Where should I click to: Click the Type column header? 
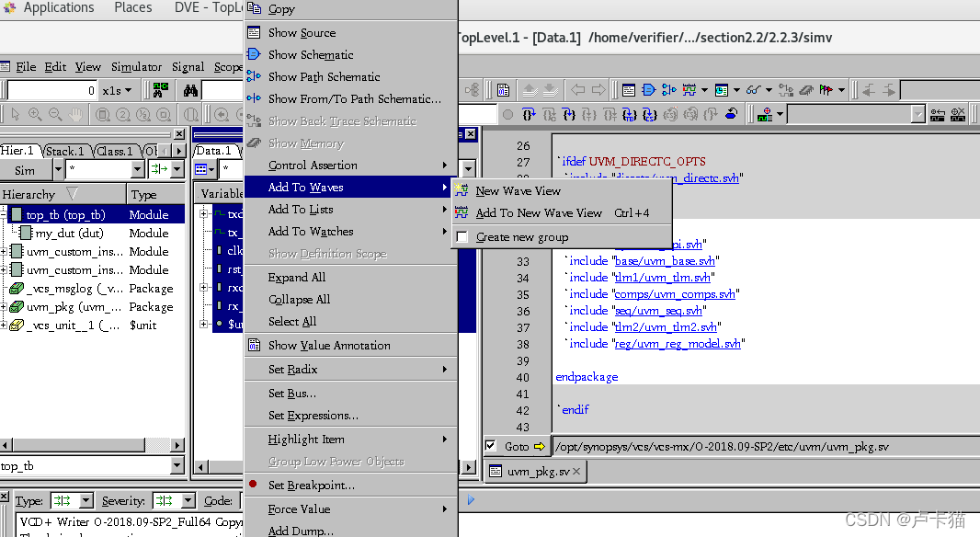click(156, 194)
